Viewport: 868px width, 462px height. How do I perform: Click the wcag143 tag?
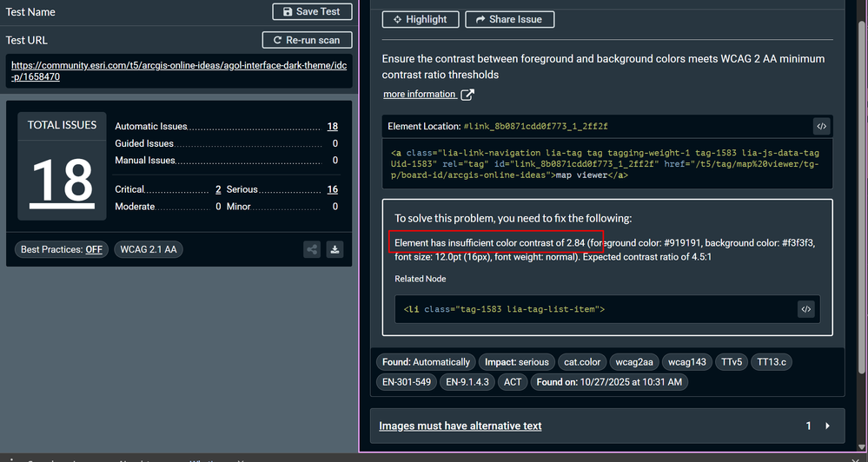pos(687,362)
